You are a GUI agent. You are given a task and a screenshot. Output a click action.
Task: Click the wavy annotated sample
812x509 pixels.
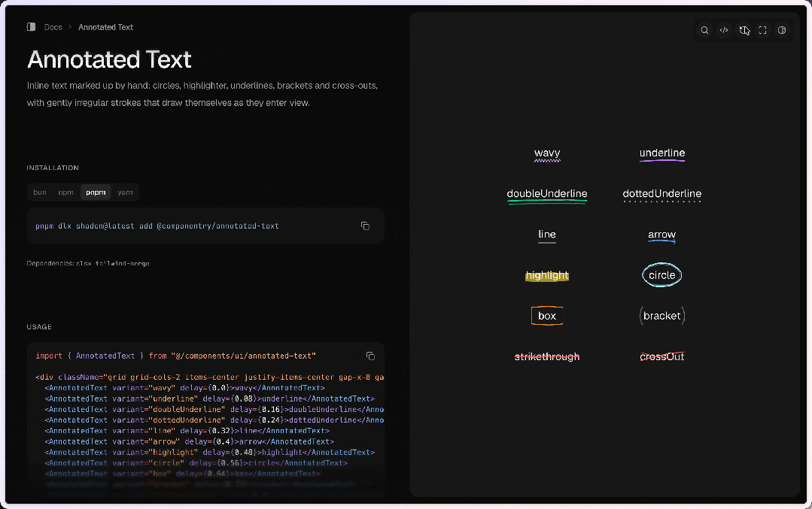pos(547,153)
